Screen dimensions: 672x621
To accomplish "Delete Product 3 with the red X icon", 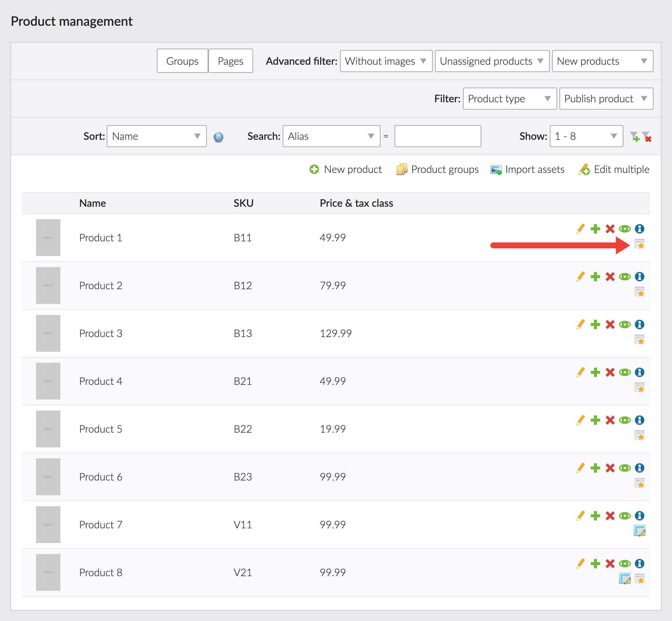I will click(x=610, y=324).
